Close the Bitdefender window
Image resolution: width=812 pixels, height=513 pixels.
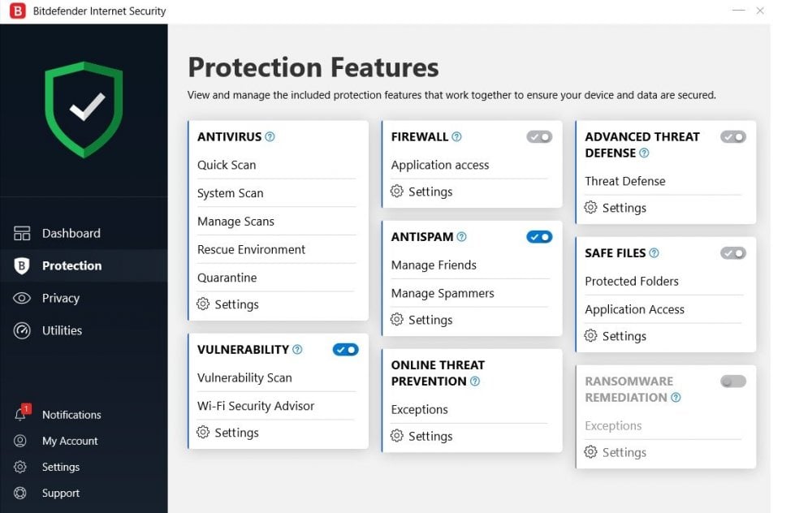(760, 11)
